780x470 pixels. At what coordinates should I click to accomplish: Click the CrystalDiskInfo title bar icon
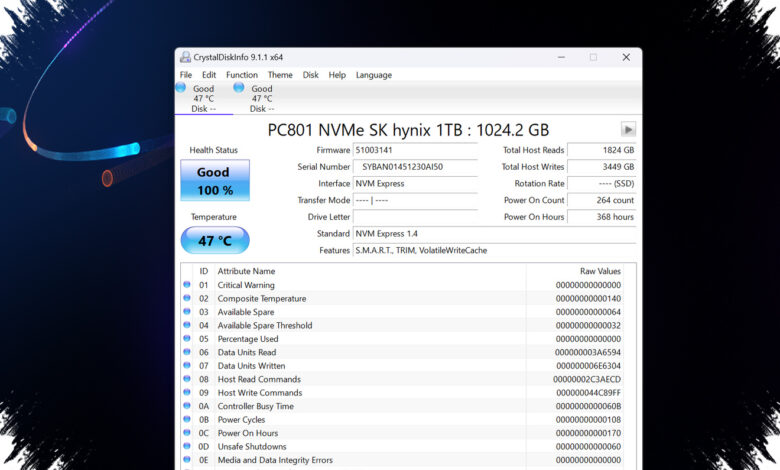tap(185, 57)
